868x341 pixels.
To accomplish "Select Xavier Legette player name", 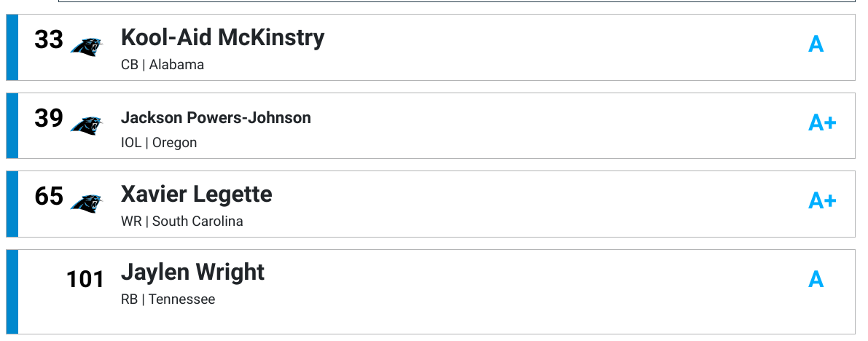I will pyautogui.click(x=197, y=195).
